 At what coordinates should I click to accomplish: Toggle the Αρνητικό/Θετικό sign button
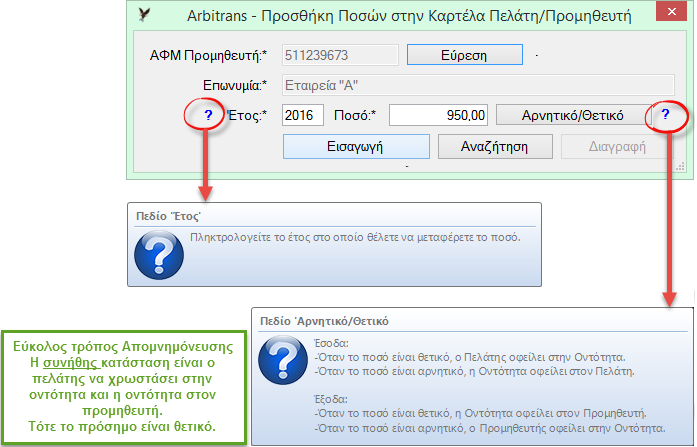[x=573, y=115]
